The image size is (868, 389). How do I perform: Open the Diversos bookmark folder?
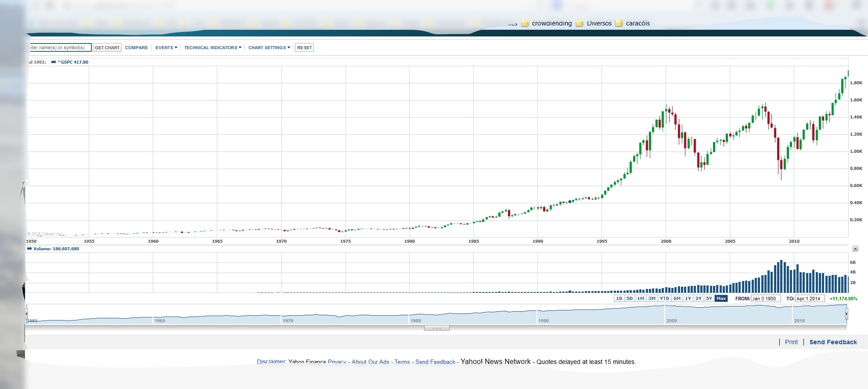coord(594,23)
